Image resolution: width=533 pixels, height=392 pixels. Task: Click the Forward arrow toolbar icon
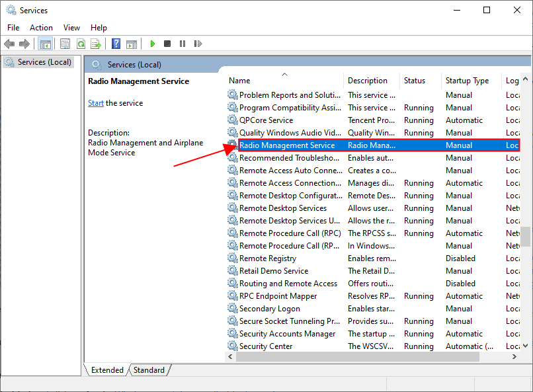pyautogui.click(x=24, y=44)
